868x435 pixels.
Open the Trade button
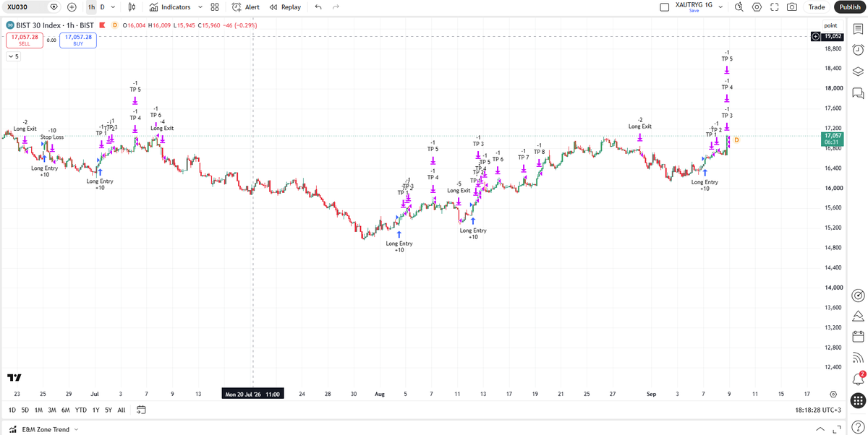tap(817, 7)
